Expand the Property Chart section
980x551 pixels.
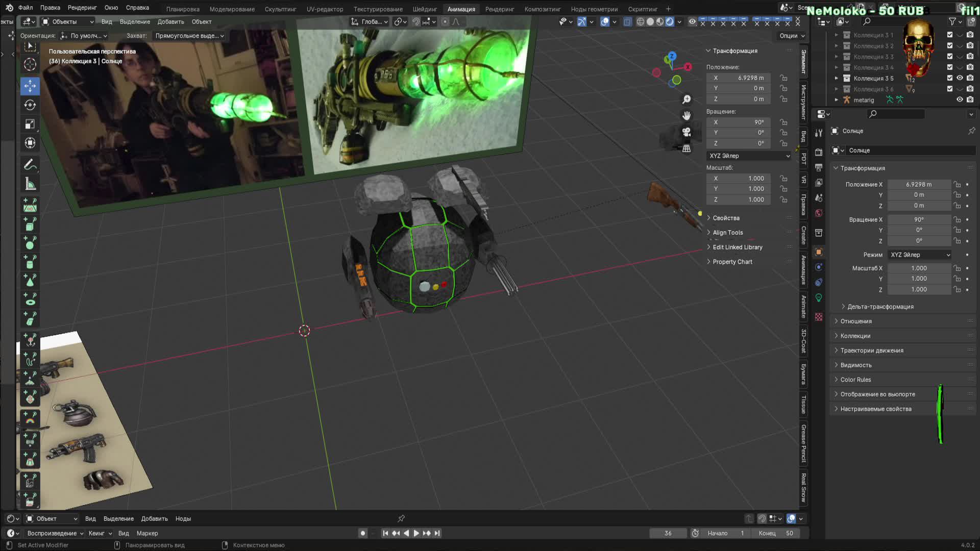[x=732, y=262]
